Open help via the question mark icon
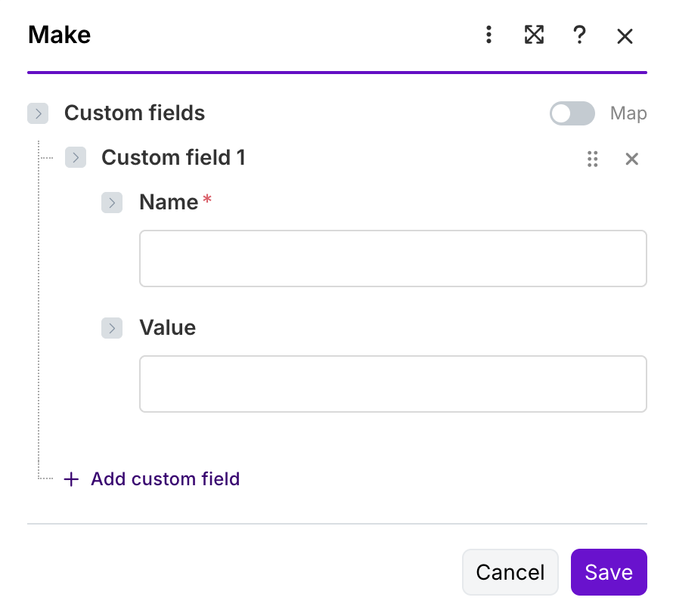 (x=579, y=35)
